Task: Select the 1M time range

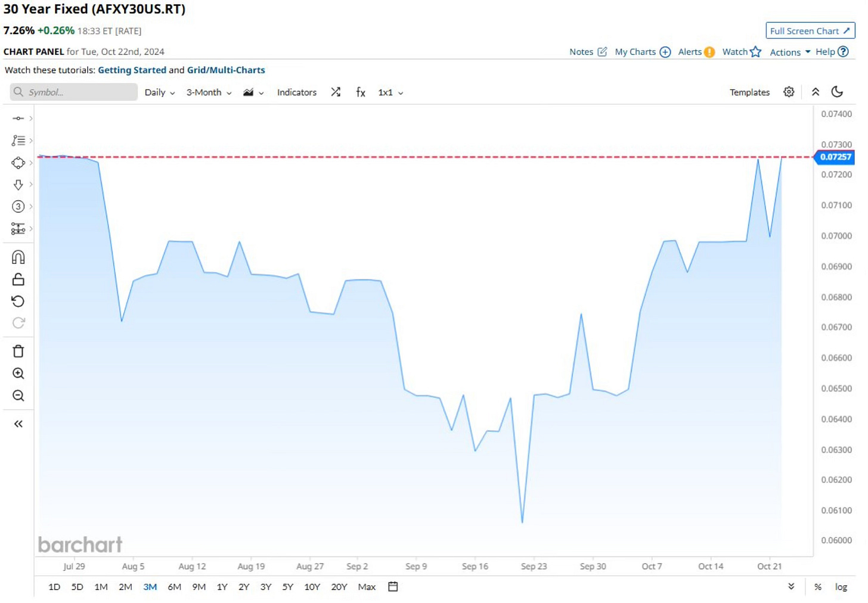Action: click(101, 587)
